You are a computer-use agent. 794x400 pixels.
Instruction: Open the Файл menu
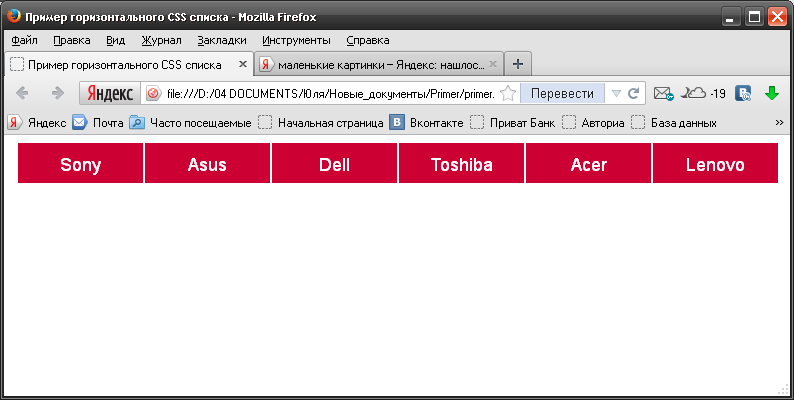click(x=24, y=40)
